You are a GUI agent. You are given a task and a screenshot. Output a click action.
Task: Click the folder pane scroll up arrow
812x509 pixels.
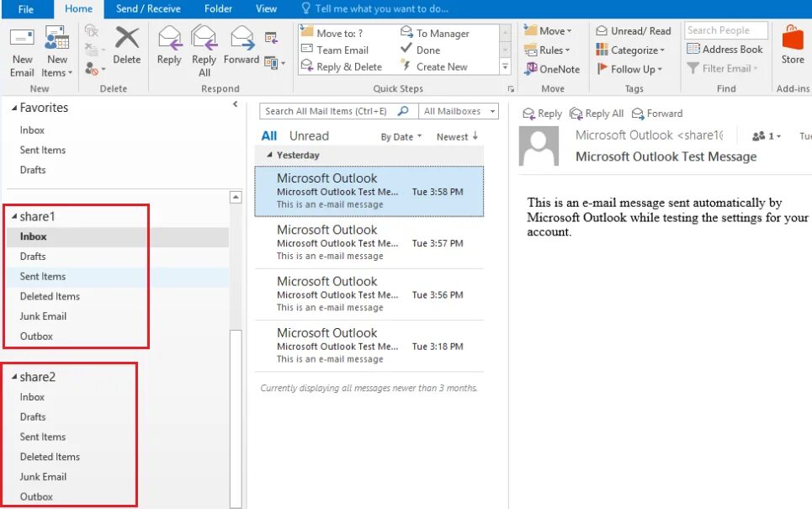click(236, 197)
